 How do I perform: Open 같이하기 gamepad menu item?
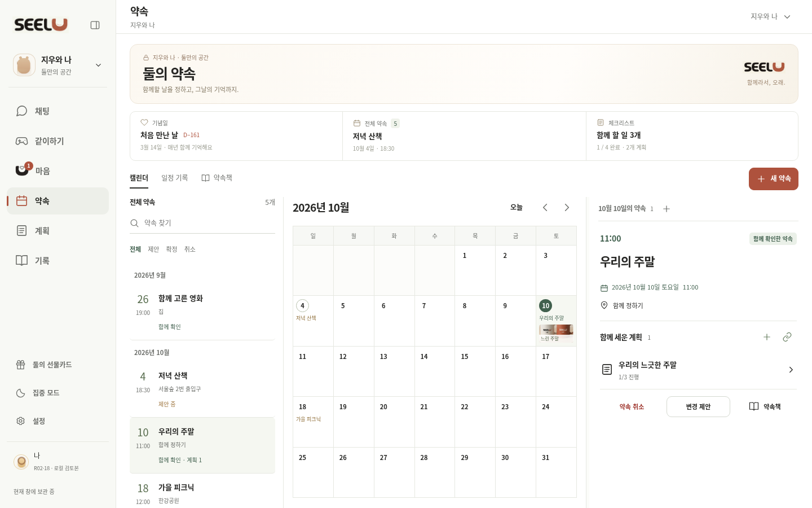(x=58, y=141)
